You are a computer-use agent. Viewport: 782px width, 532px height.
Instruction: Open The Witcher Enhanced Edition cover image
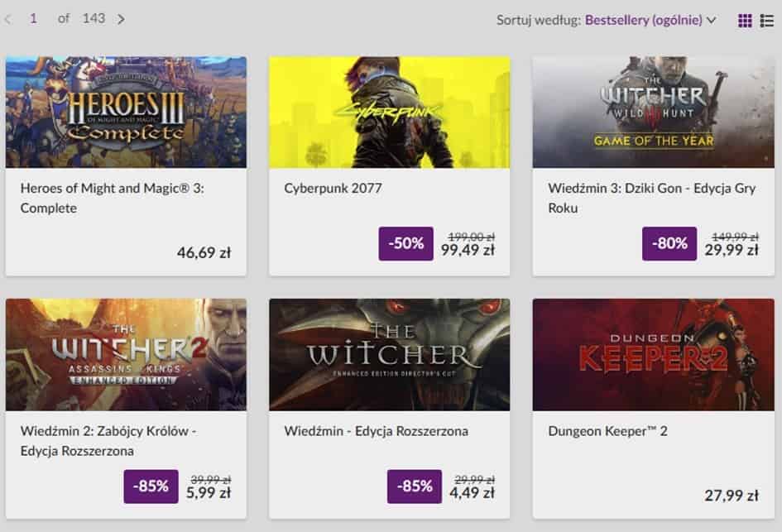click(389, 355)
